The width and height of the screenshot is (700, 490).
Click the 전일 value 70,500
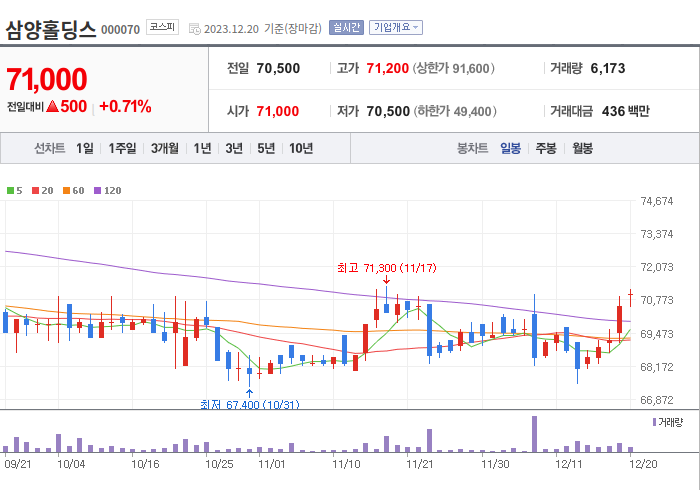pos(278,68)
